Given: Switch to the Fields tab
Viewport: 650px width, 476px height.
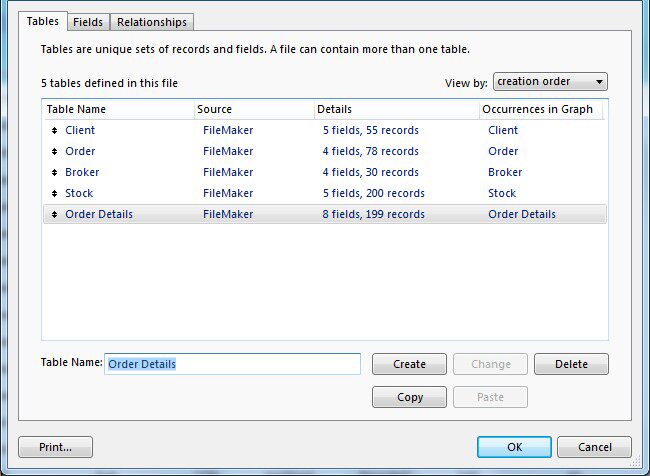Looking at the screenshot, I should coord(88,22).
